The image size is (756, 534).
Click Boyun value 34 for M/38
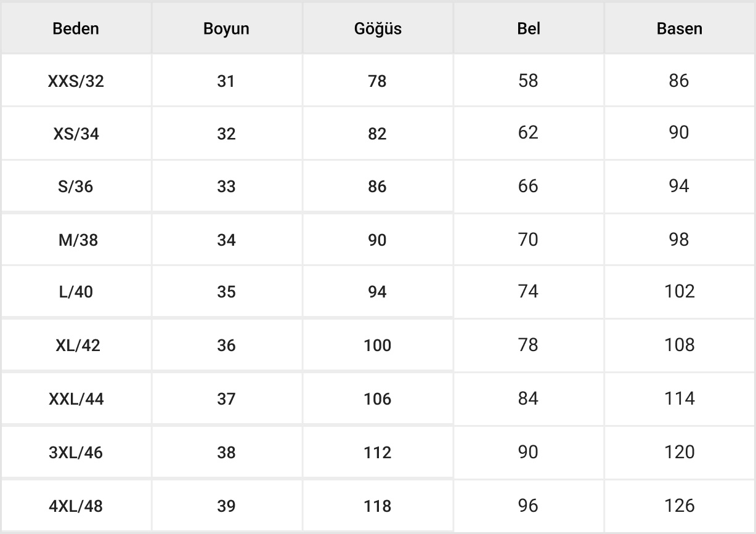226,240
